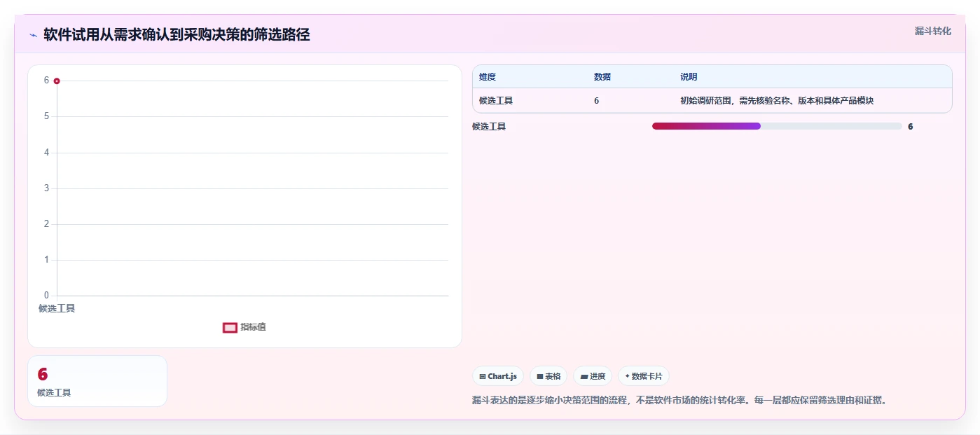Click the 说明 column header
Screen dimensions: 980x435
pos(689,77)
